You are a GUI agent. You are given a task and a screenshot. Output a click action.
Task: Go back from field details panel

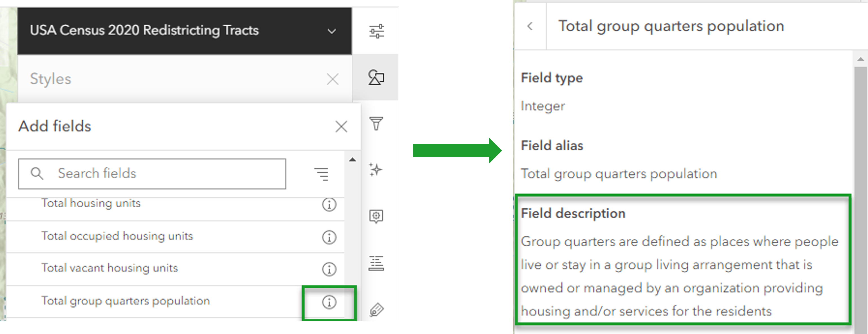pyautogui.click(x=530, y=26)
